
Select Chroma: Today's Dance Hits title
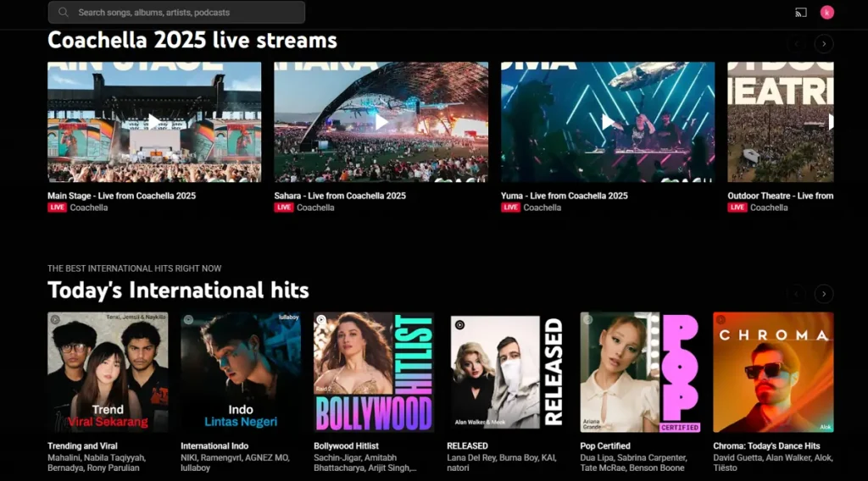tap(766, 445)
